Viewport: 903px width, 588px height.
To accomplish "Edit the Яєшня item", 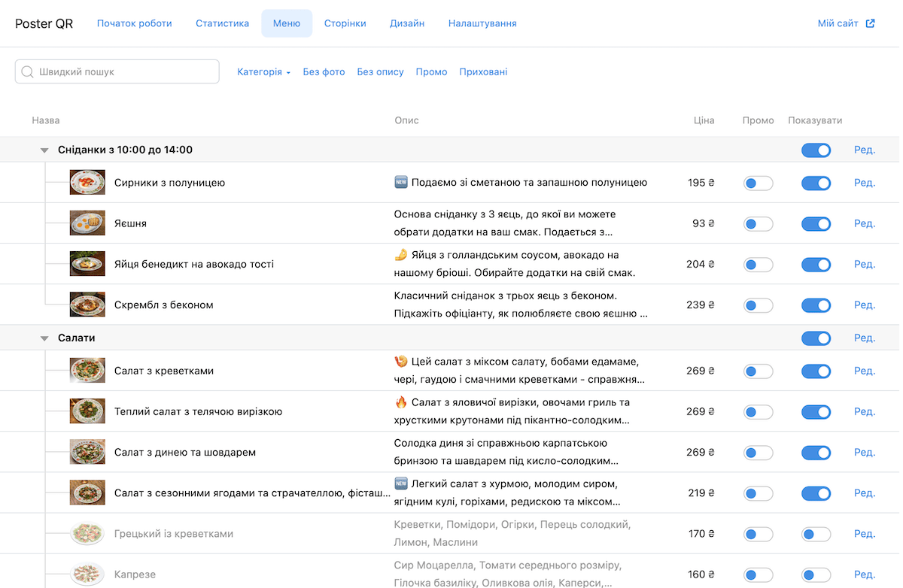I will pos(865,223).
